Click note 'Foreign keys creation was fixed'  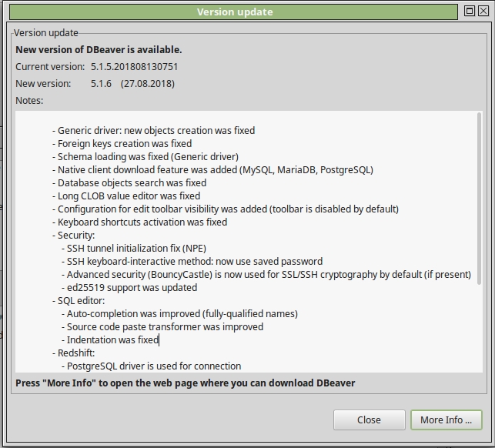tap(122, 144)
